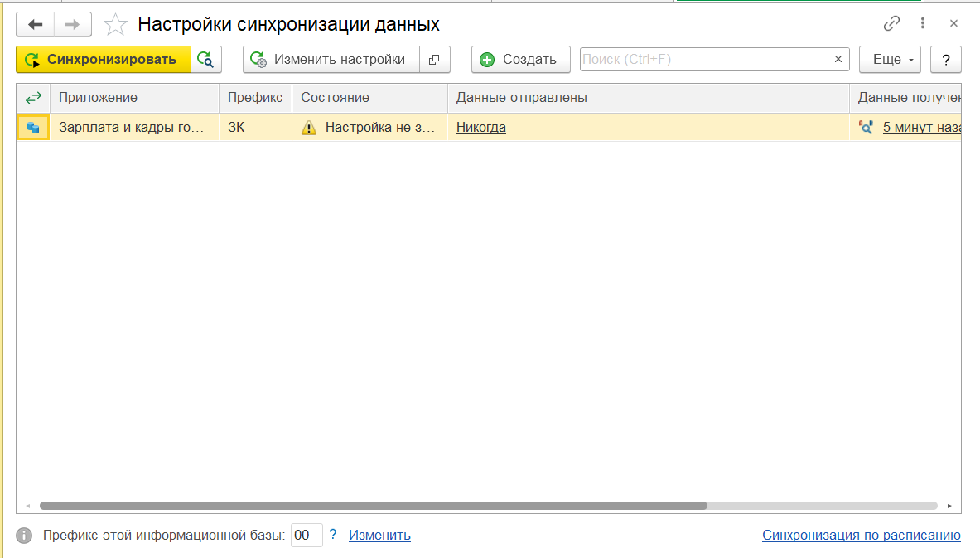This screenshot has width=980, height=558.
Task: Click the sync with preview magnifier icon
Action: [x=206, y=60]
